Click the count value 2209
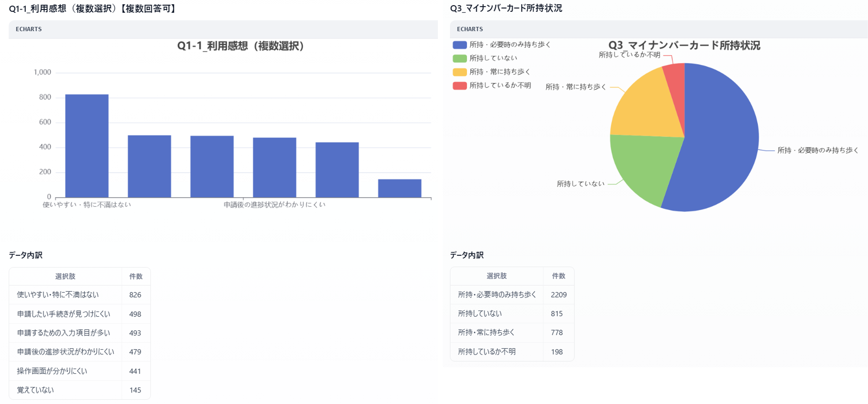The image size is (868, 404). [x=559, y=295]
